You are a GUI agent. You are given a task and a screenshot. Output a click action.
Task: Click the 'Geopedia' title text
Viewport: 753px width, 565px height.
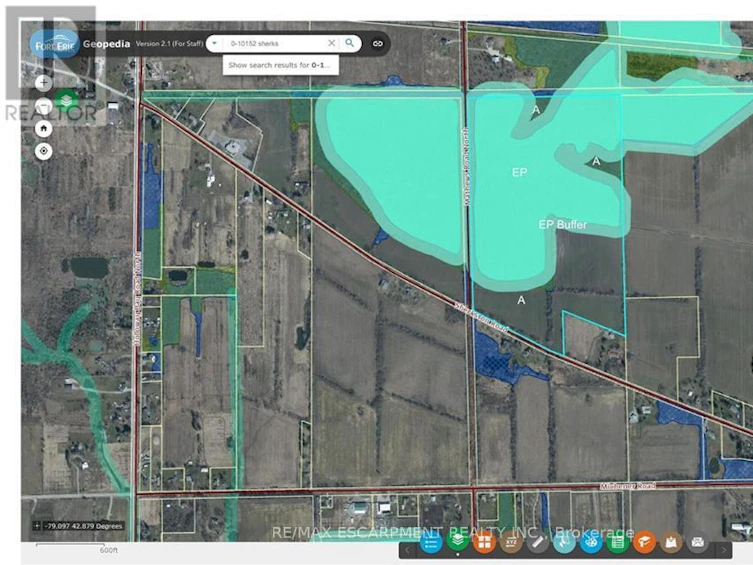pos(106,44)
